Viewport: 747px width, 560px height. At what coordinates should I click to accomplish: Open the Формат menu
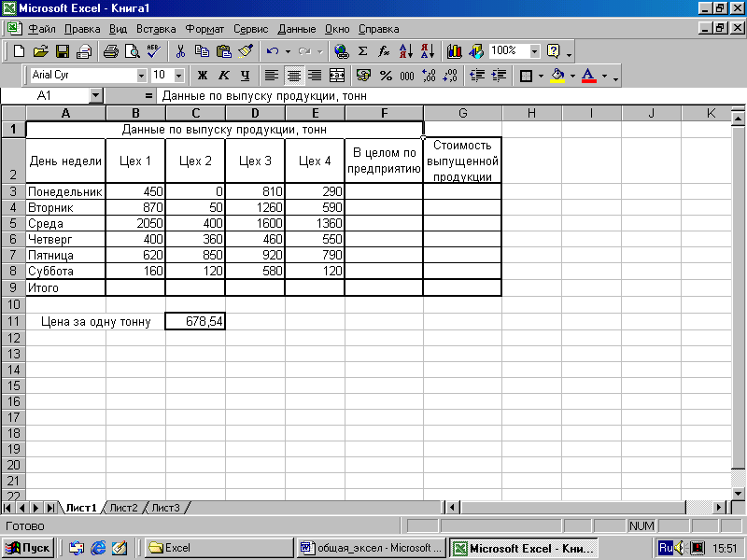204,29
